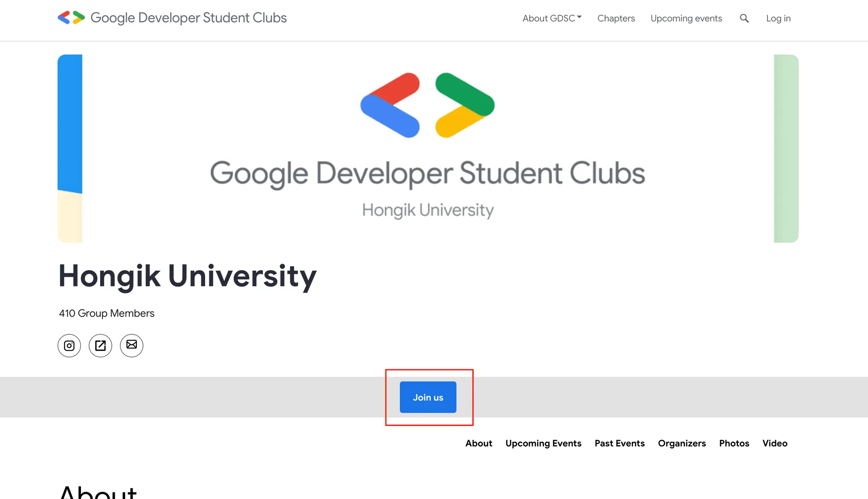Jump to the About section tab

click(479, 443)
